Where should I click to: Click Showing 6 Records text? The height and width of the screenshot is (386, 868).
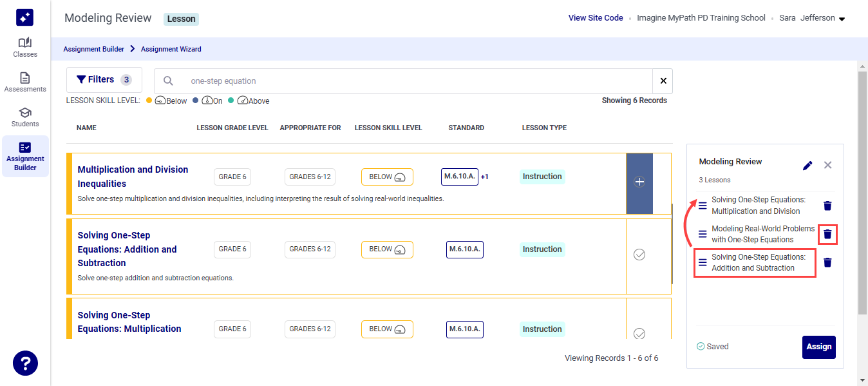(x=634, y=101)
